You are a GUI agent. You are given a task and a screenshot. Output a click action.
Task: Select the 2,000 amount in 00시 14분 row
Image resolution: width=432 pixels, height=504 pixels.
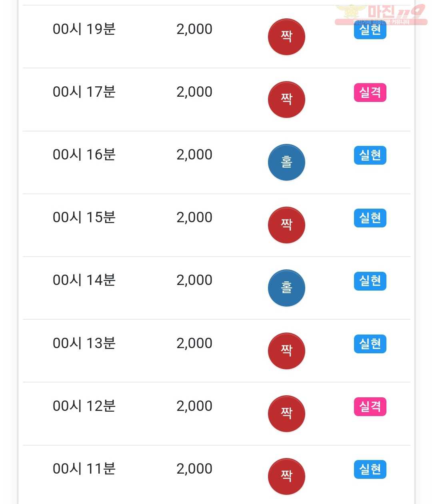(194, 280)
